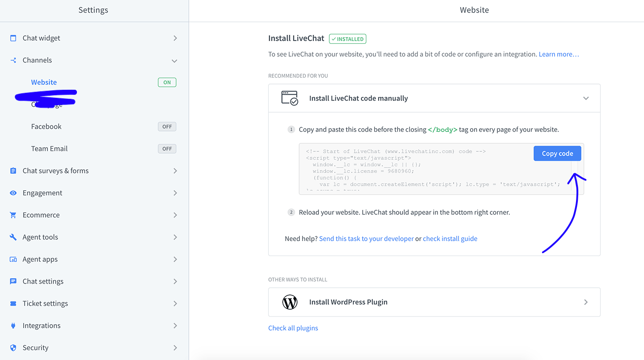Collapse the Channels section chevron
Image resolution: width=644 pixels, height=360 pixels.
click(174, 61)
